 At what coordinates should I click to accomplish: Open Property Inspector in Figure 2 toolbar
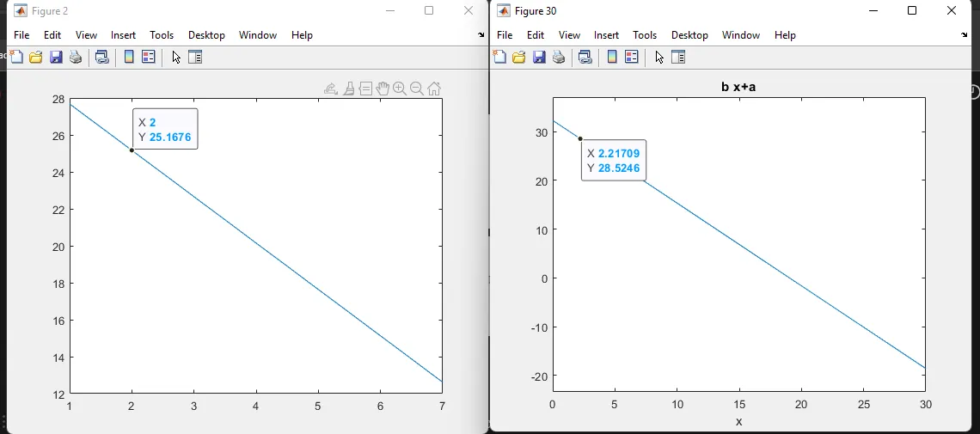(195, 58)
